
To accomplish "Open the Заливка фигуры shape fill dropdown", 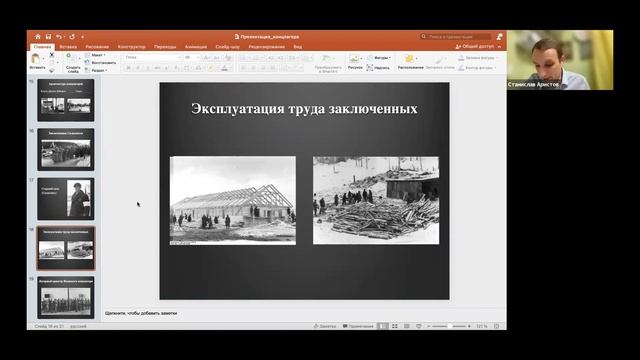I will (x=477, y=58).
